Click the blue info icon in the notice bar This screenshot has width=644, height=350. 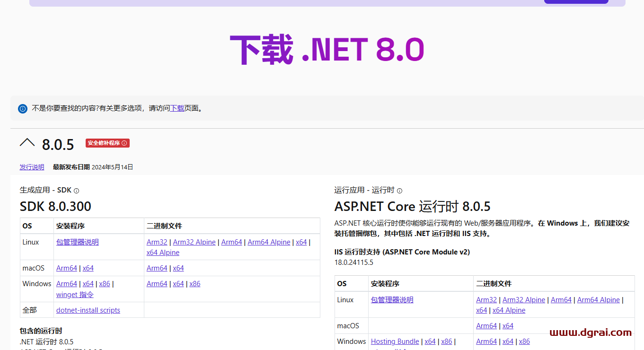pos(23,109)
